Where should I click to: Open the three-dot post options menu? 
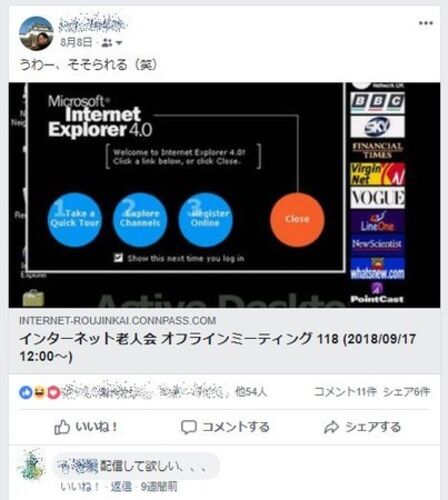[426, 23]
